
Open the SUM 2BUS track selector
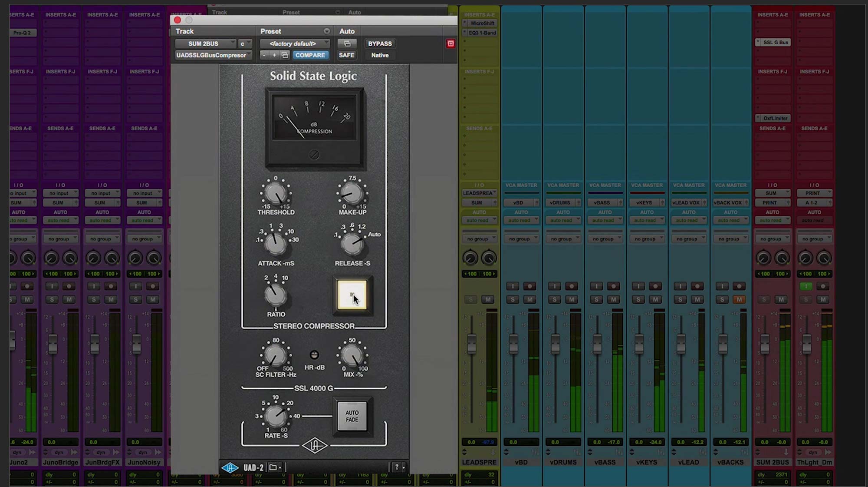[x=205, y=43]
